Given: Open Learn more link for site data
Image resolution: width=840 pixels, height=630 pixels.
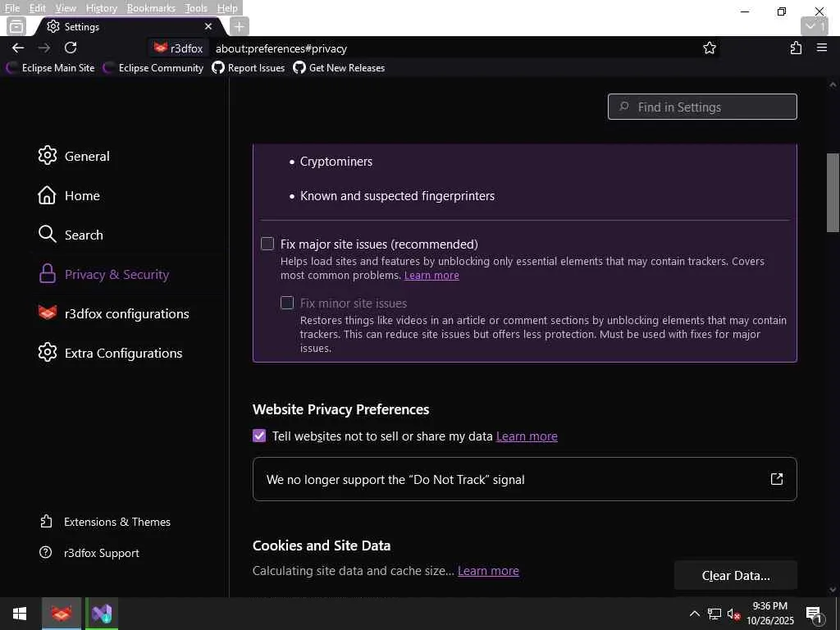Looking at the screenshot, I should click(x=488, y=571).
